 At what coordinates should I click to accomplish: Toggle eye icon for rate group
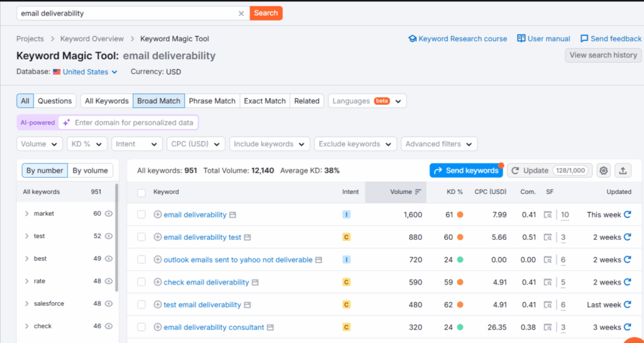(x=108, y=281)
